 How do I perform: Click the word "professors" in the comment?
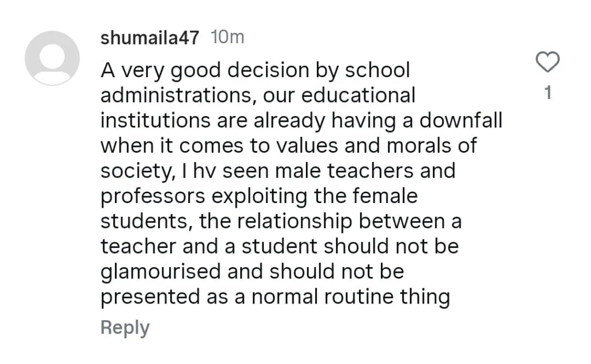tap(152, 197)
